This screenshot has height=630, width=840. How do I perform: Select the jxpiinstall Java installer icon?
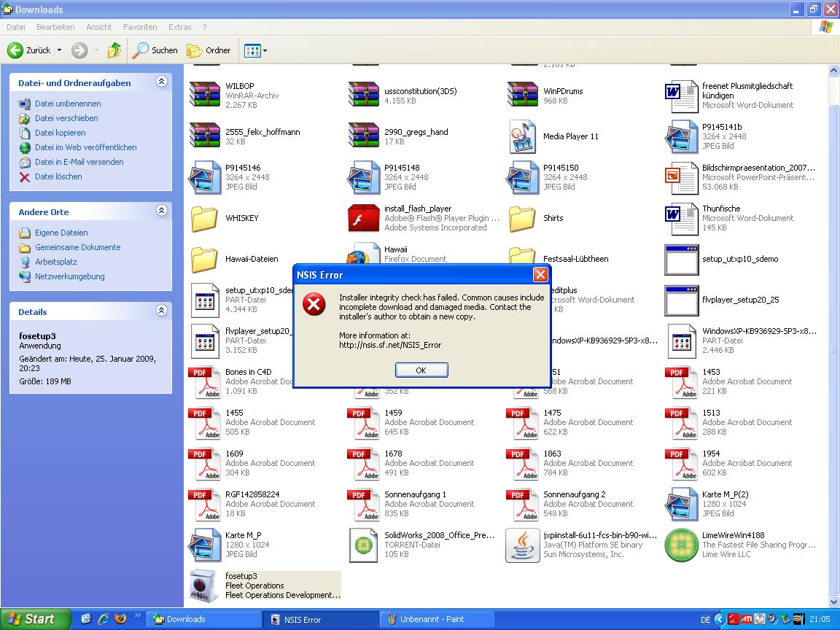pyautogui.click(x=522, y=545)
